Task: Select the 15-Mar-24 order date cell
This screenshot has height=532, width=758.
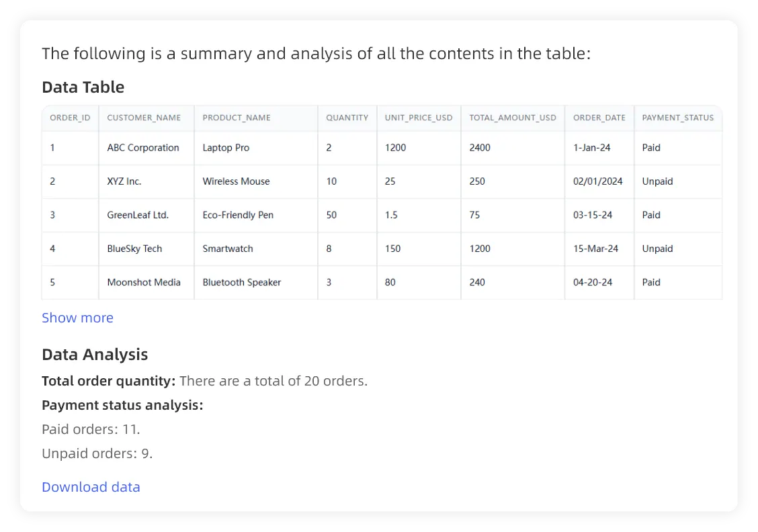Action: point(595,249)
